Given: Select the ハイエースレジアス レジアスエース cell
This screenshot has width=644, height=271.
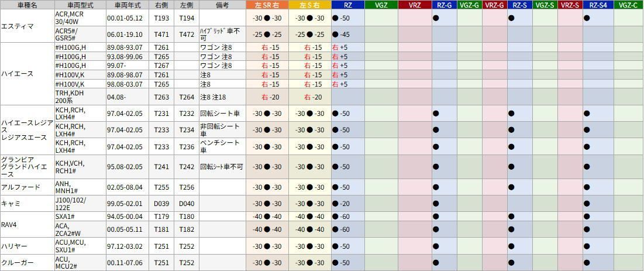Looking at the screenshot, I should (x=27, y=130).
